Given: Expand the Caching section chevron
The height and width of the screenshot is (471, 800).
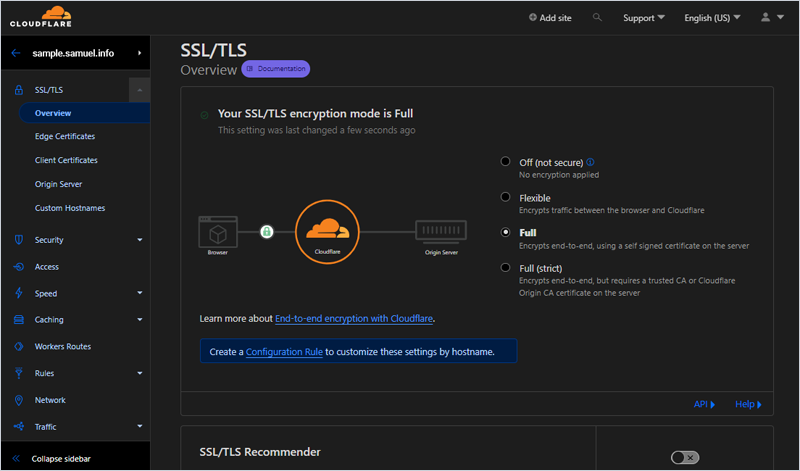Looking at the screenshot, I should point(140,320).
